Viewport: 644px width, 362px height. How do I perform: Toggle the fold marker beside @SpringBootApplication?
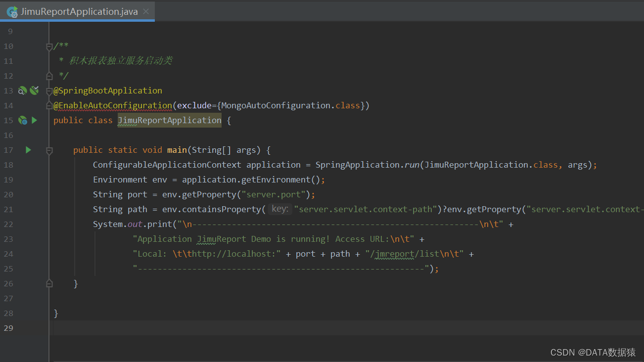click(49, 91)
